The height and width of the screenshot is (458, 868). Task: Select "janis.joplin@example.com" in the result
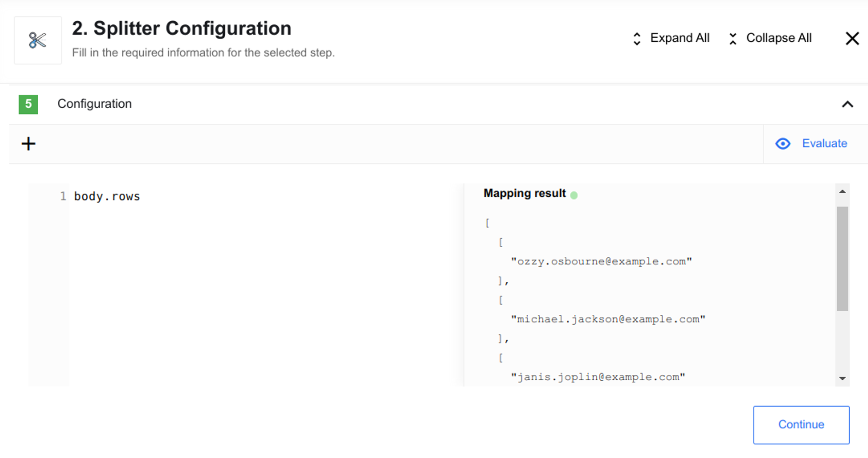click(x=598, y=377)
